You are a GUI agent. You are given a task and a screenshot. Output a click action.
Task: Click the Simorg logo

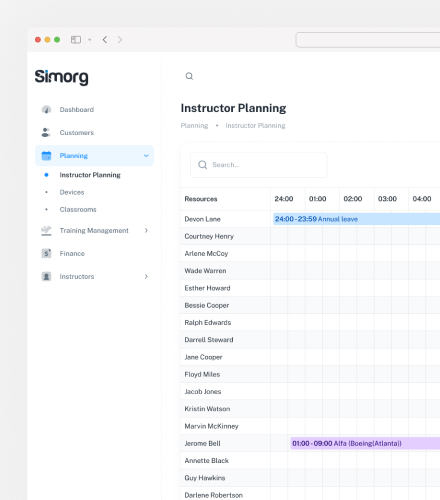[x=62, y=77]
